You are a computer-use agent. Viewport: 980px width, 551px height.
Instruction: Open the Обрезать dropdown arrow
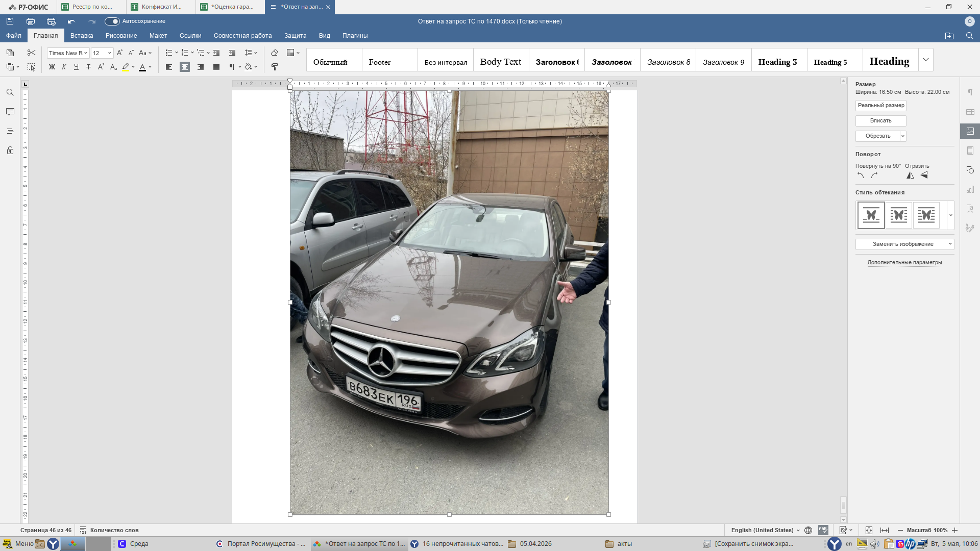point(902,136)
